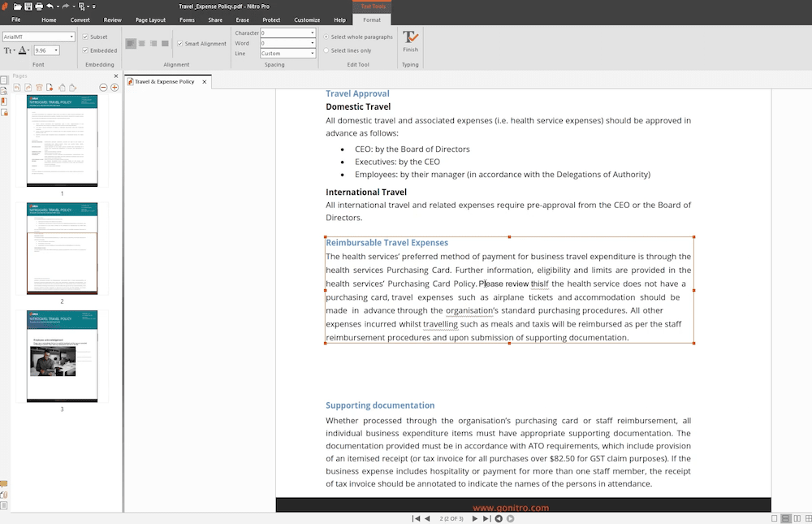Open the Page Layout ribbon tab
This screenshot has height=524, width=812.
(x=150, y=19)
